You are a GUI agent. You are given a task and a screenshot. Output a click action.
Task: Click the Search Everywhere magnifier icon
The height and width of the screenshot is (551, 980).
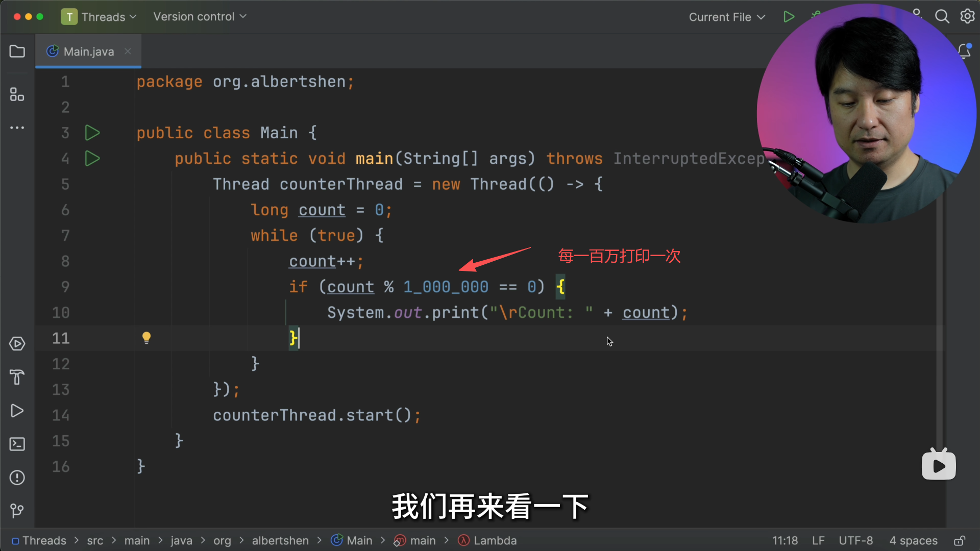(942, 17)
